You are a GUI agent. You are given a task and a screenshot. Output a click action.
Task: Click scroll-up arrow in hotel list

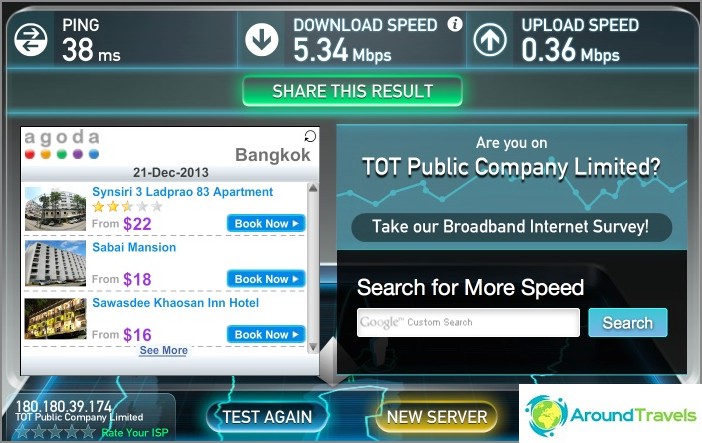(x=313, y=188)
